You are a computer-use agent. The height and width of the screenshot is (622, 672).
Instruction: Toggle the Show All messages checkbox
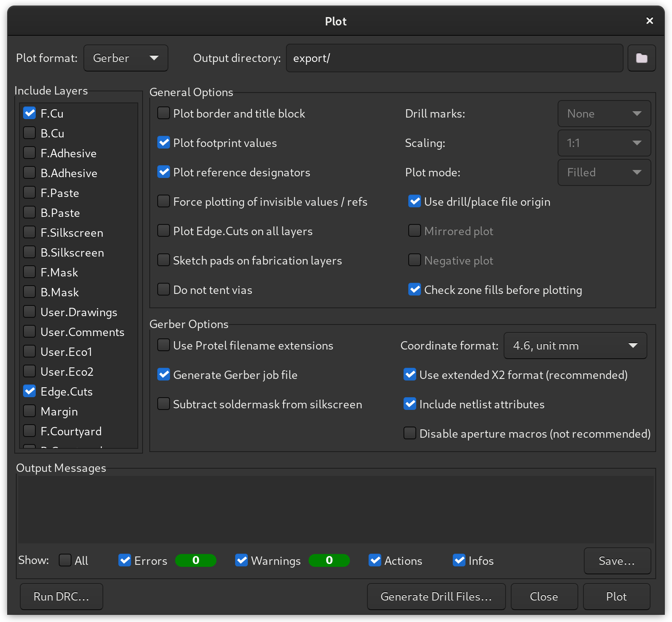pos(65,560)
